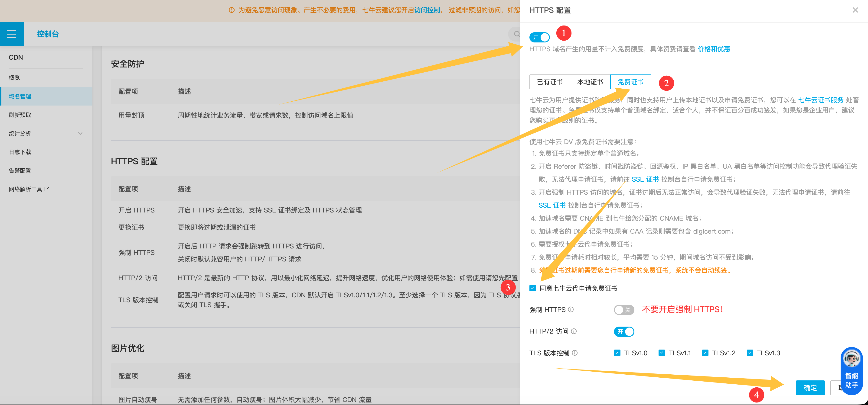Open the 智能助手 robot assistant
The width and height of the screenshot is (868, 405).
[x=852, y=371]
